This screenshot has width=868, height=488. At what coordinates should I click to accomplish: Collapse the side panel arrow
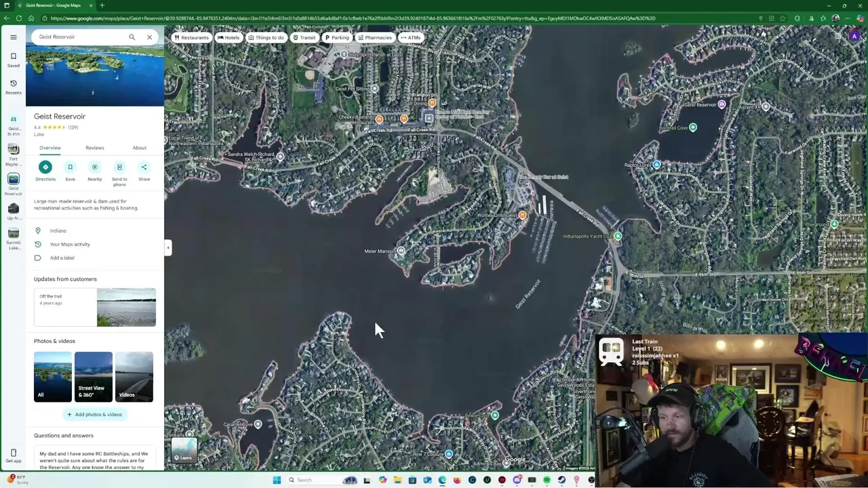pos(168,247)
